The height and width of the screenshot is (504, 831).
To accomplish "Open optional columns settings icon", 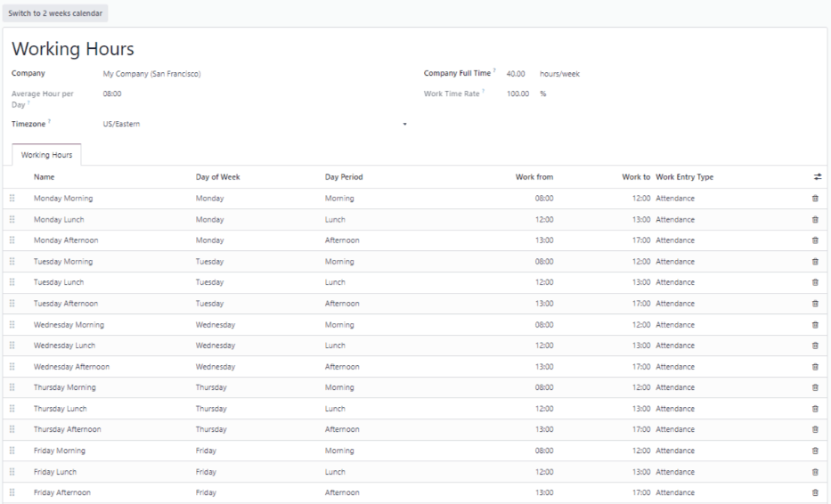I will tap(817, 177).
